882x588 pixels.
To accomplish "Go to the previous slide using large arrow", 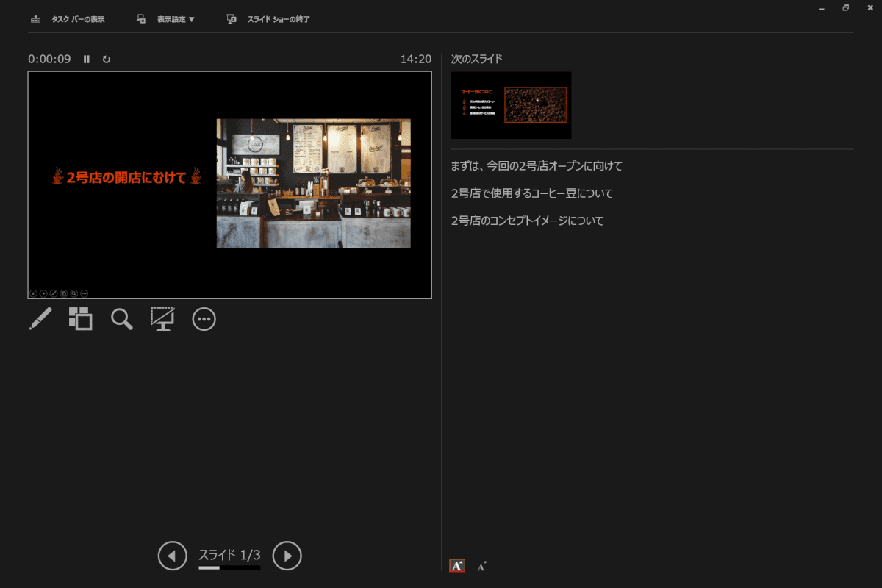I will click(x=173, y=556).
